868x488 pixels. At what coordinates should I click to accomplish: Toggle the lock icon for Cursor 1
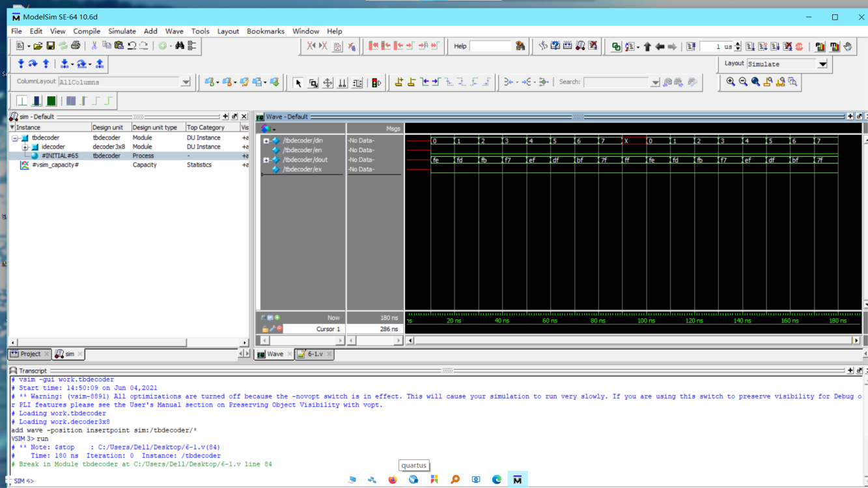coord(265,329)
